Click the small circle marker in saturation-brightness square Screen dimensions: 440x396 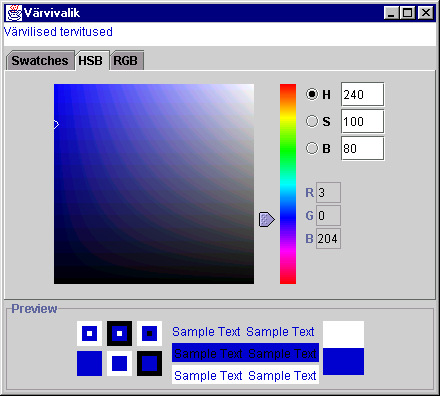point(56,124)
